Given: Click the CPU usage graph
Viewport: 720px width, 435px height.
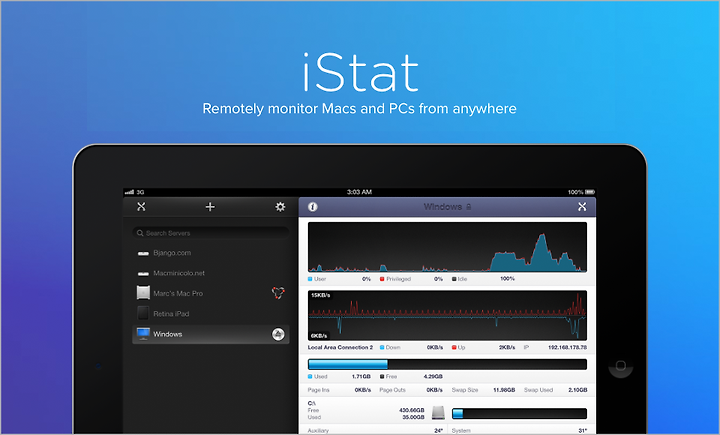Looking at the screenshot, I should point(447,247).
